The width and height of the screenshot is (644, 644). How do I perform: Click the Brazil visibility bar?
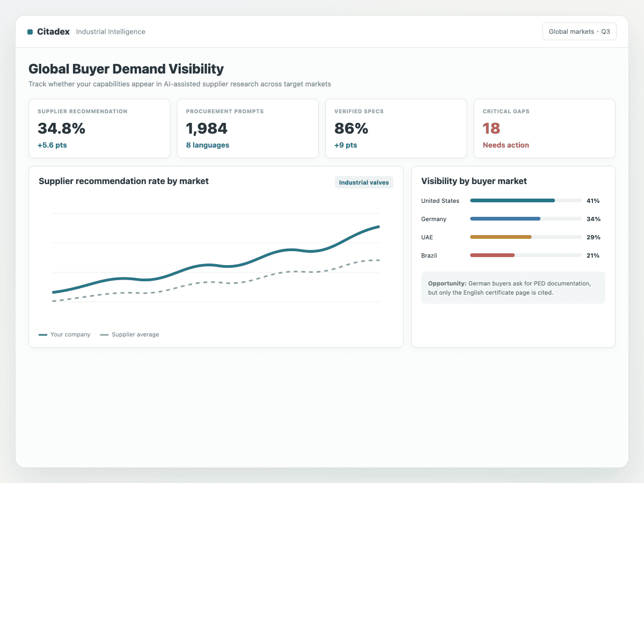point(526,255)
